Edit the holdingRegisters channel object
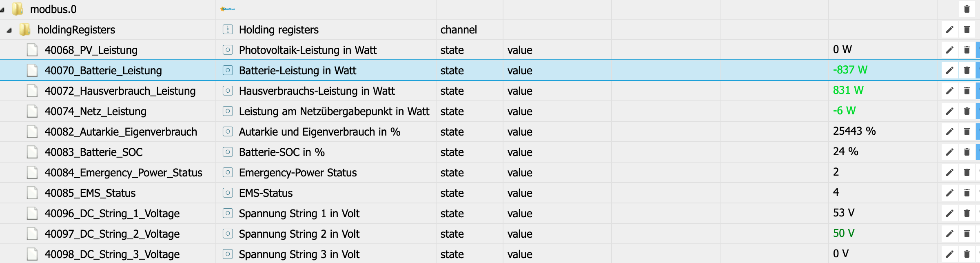The height and width of the screenshot is (263, 980). pyautogui.click(x=949, y=29)
